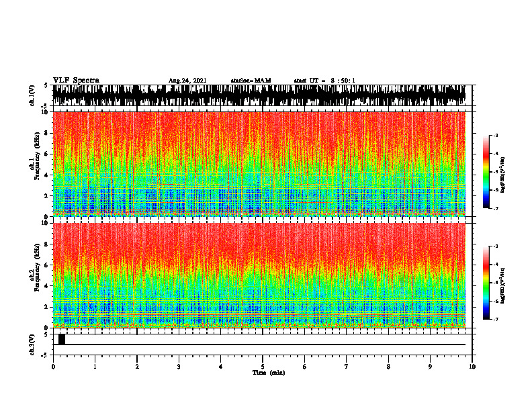Click the "VLF Spectra" plot title
The height and width of the screenshot is (411, 532).
pos(76,81)
